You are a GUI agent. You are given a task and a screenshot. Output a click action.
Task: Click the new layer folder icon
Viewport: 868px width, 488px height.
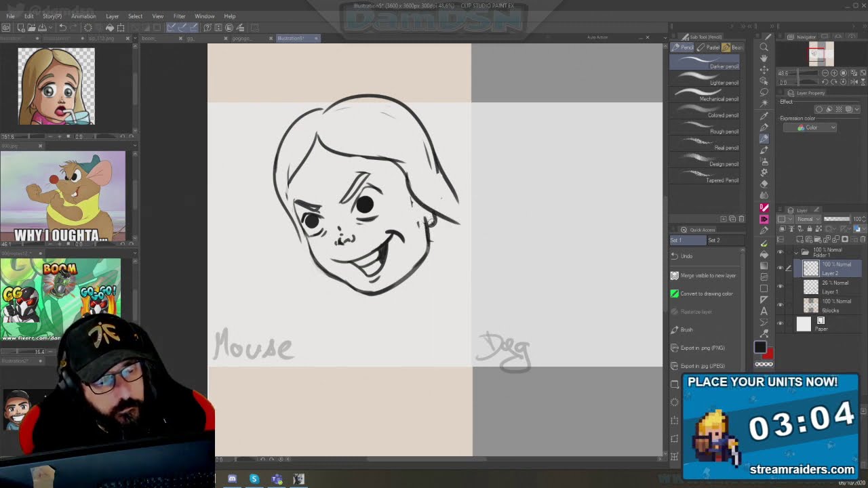coord(818,239)
